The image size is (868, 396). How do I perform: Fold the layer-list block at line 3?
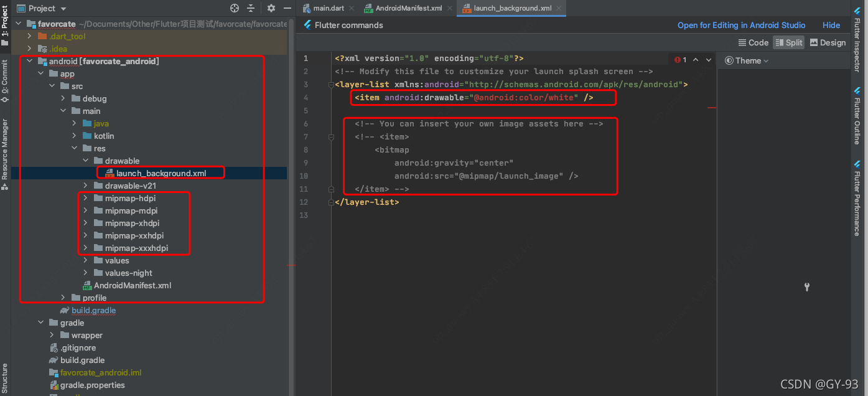click(x=332, y=84)
